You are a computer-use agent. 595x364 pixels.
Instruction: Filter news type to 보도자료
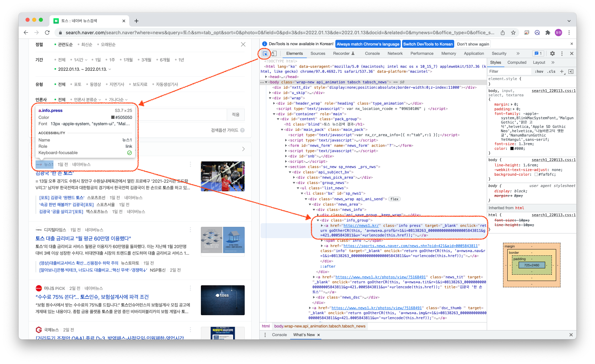click(140, 84)
